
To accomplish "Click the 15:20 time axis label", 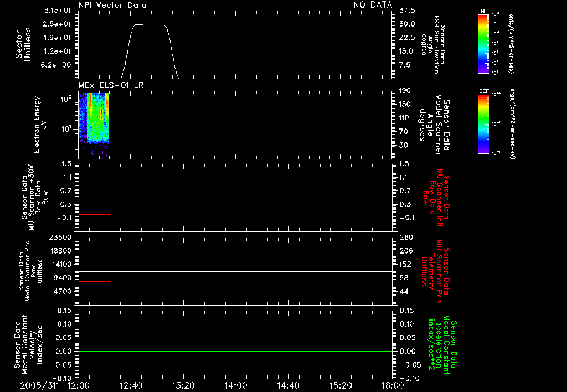I will coord(341,385).
